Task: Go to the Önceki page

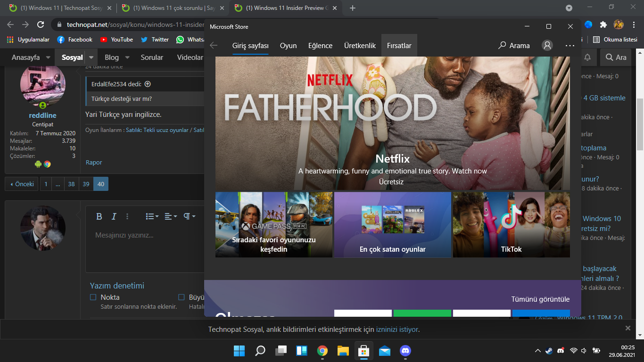Action: [22, 184]
